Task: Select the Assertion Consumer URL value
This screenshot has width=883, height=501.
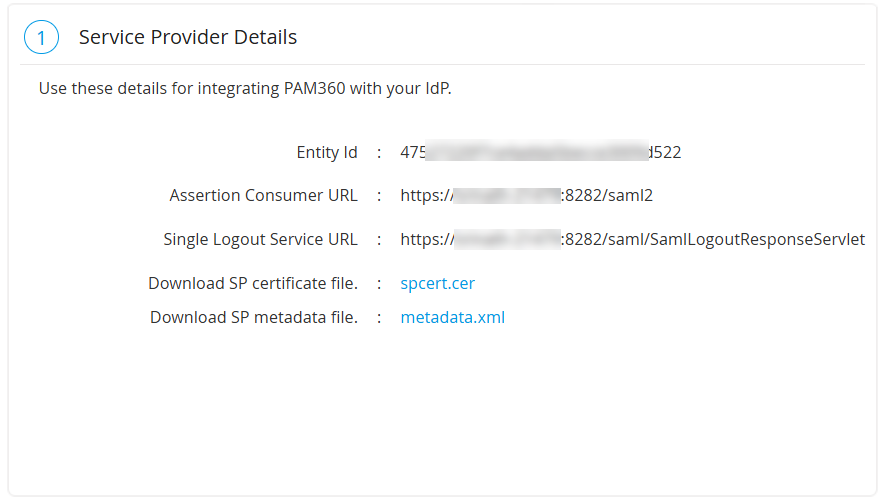Action: pos(526,196)
